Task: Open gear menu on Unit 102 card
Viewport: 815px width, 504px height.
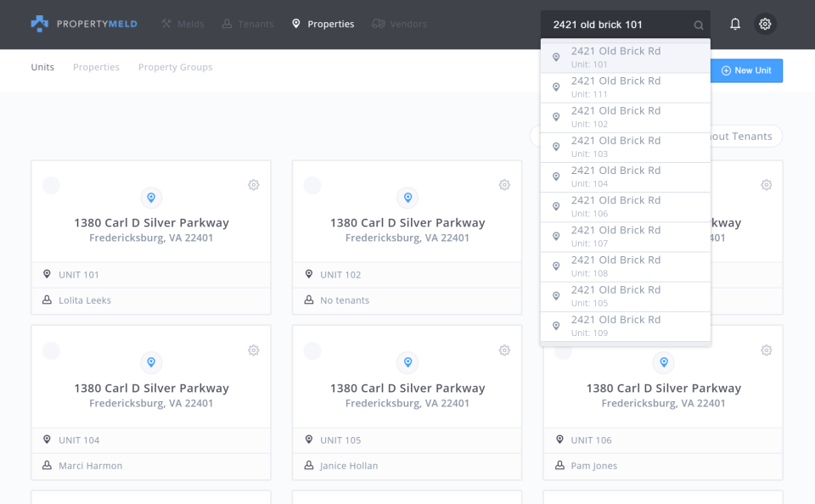Action: [x=504, y=185]
